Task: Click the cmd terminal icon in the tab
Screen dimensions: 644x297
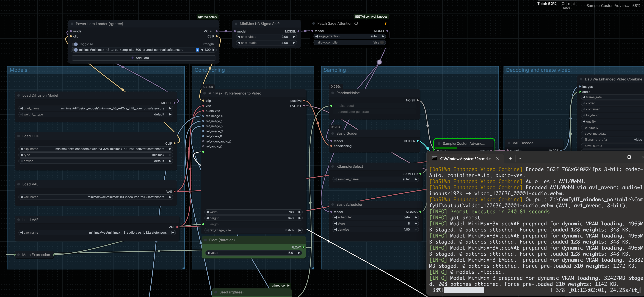Action: [x=435, y=158]
